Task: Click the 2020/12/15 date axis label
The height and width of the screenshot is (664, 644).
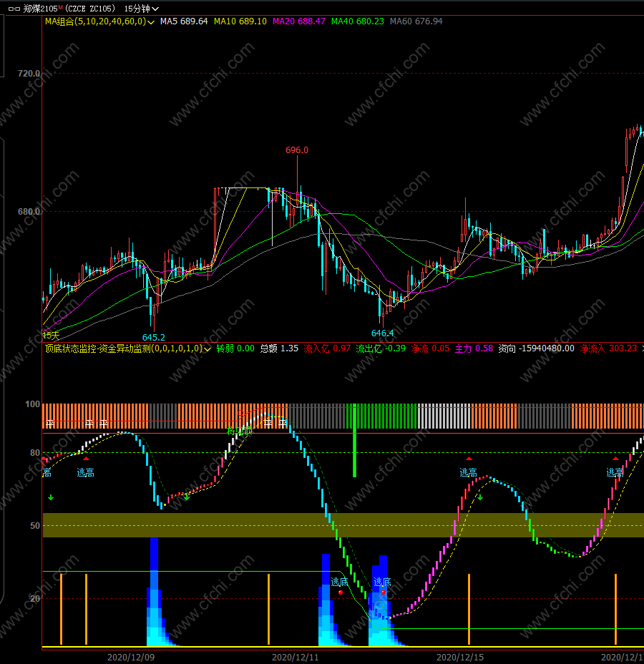Action: (x=459, y=658)
